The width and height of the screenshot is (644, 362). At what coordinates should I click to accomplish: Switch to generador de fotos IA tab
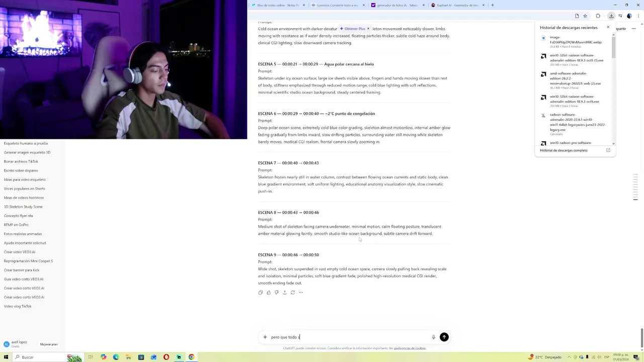[397, 5]
